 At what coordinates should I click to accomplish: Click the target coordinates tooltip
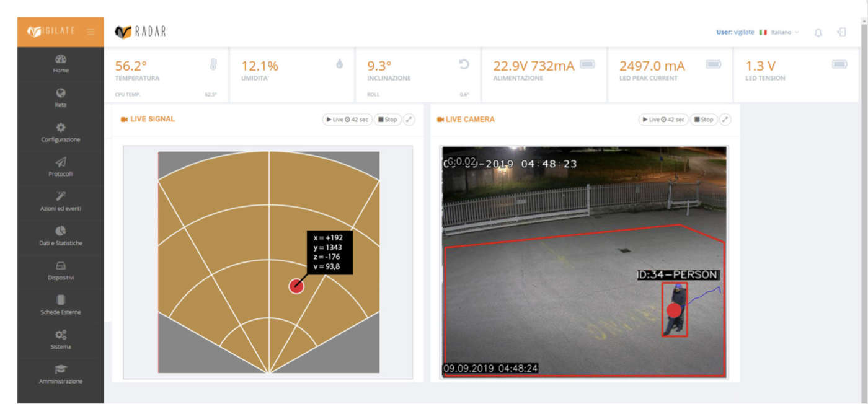pos(329,252)
